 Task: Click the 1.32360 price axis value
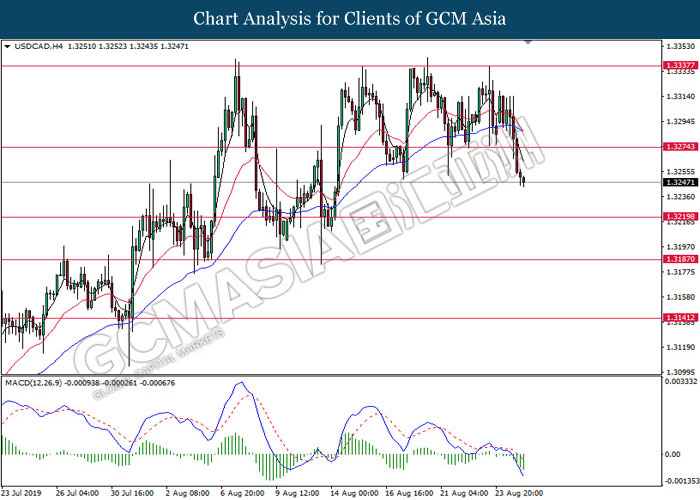[x=680, y=196]
